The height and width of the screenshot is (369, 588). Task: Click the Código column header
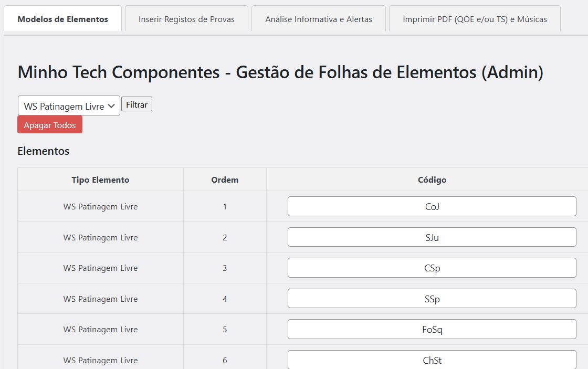click(x=432, y=180)
